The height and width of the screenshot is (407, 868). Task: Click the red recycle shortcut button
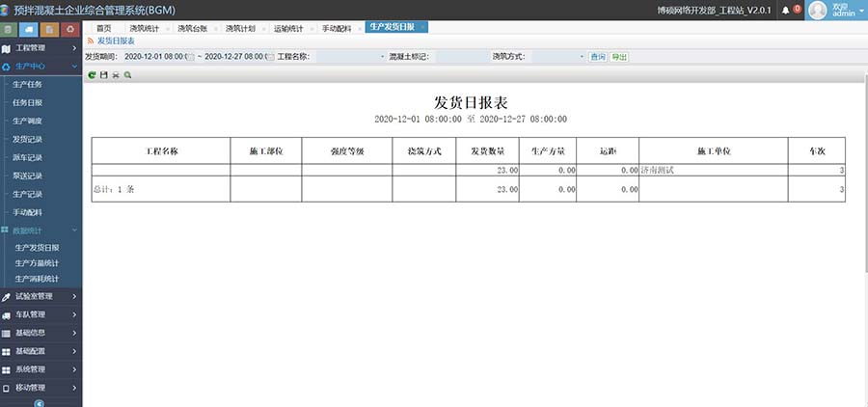point(70,29)
